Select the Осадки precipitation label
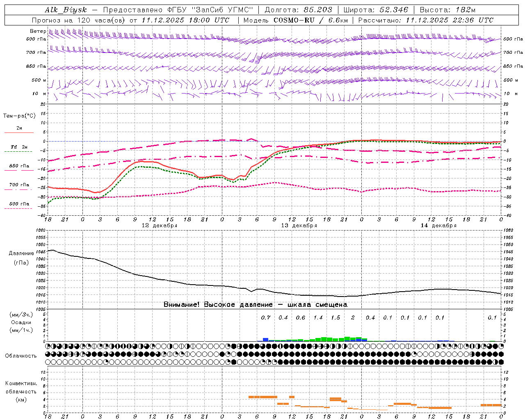 click(21, 322)
